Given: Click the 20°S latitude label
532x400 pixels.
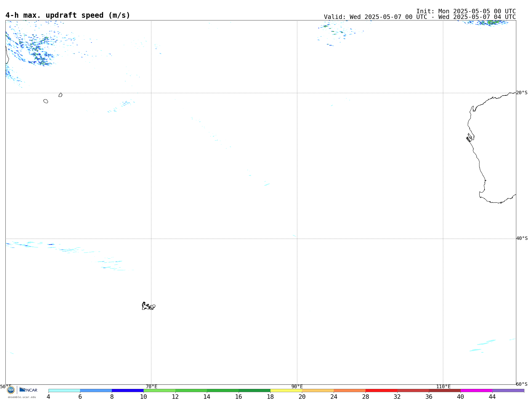Looking at the screenshot, I should coord(522,93).
